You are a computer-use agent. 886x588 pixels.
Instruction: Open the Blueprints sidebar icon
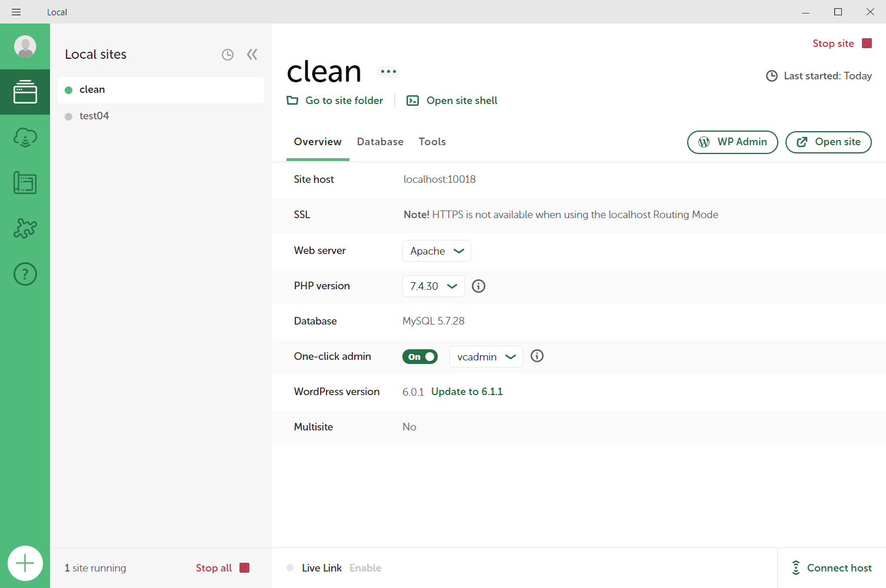(25, 183)
